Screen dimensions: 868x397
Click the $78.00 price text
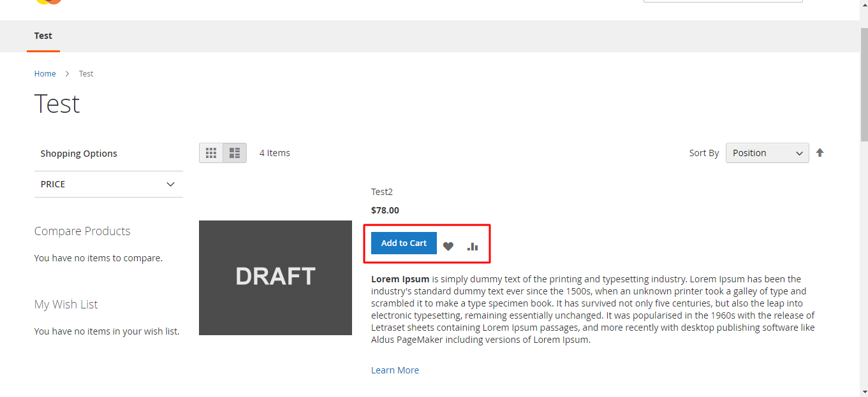(385, 210)
